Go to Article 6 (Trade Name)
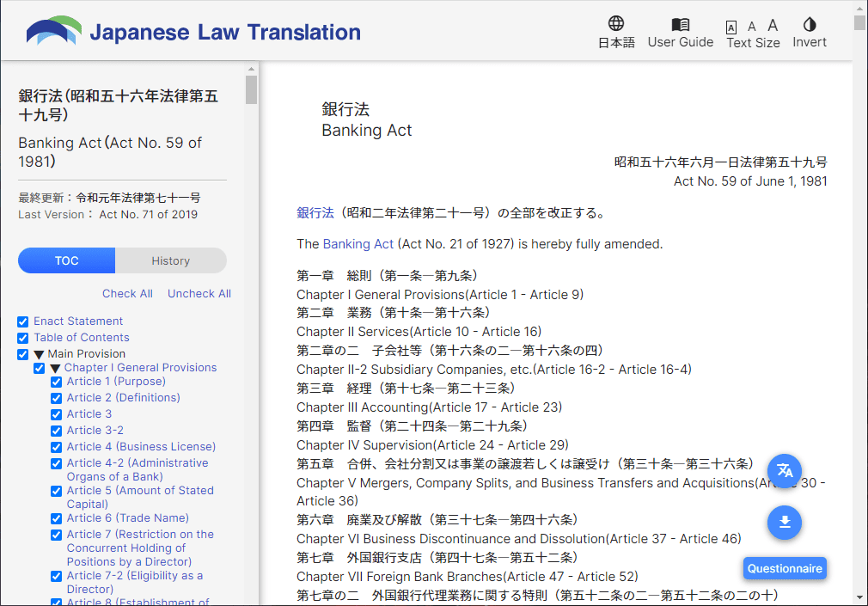Image resolution: width=868 pixels, height=606 pixels. pyautogui.click(x=128, y=518)
